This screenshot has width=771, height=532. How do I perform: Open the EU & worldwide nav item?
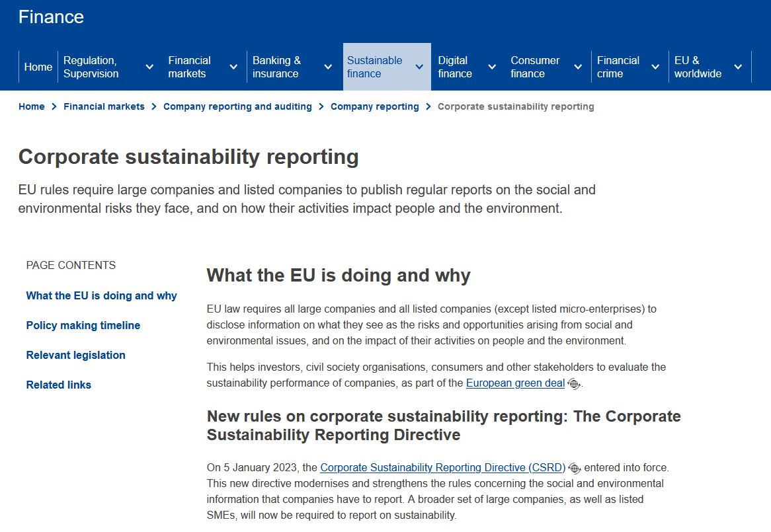(698, 67)
